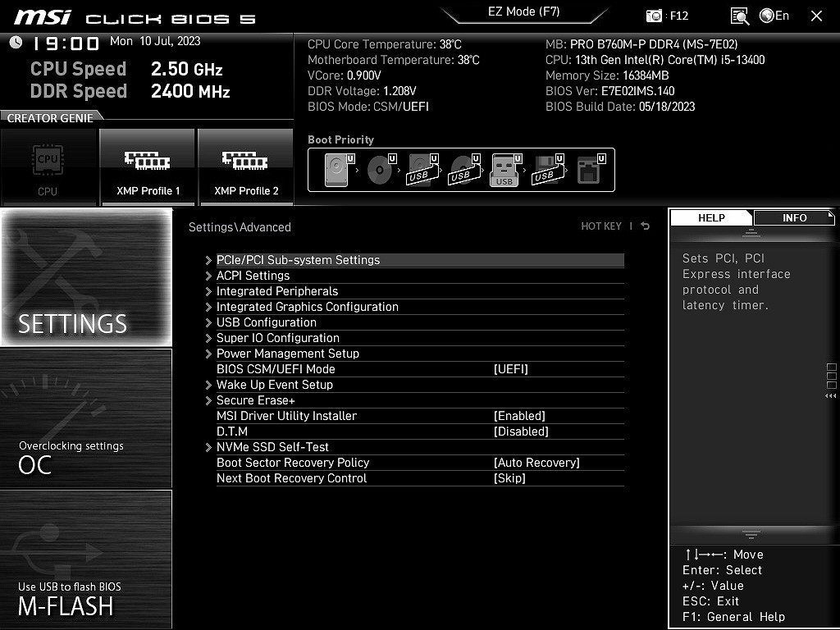Click the MB: PRO B760M-P DDR4 line
Screen dimensions: 840x630
tap(641, 44)
